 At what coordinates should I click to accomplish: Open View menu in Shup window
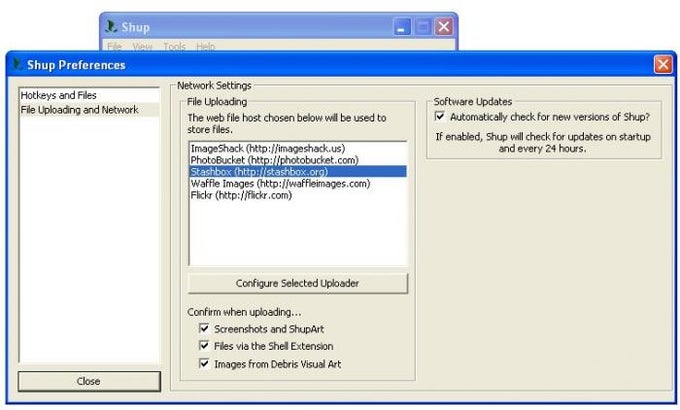pos(142,46)
